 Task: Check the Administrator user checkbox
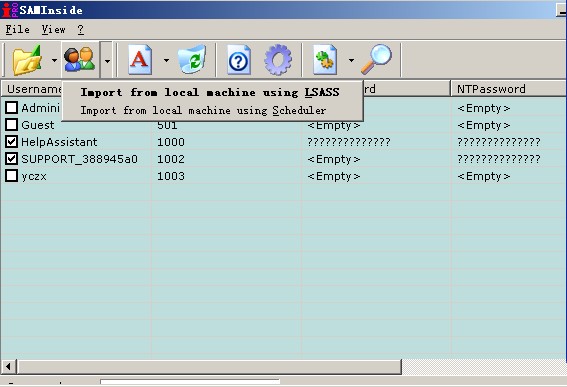12,107
